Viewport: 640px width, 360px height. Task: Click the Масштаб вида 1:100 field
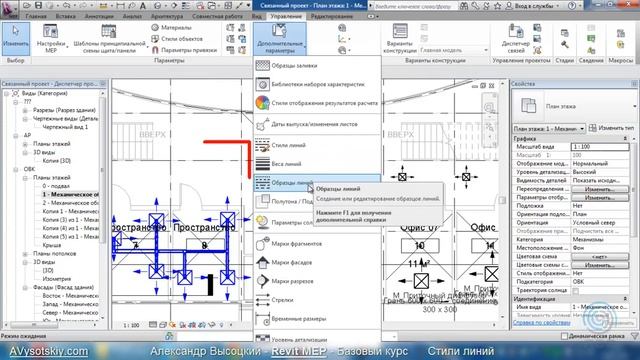[600, 147]
